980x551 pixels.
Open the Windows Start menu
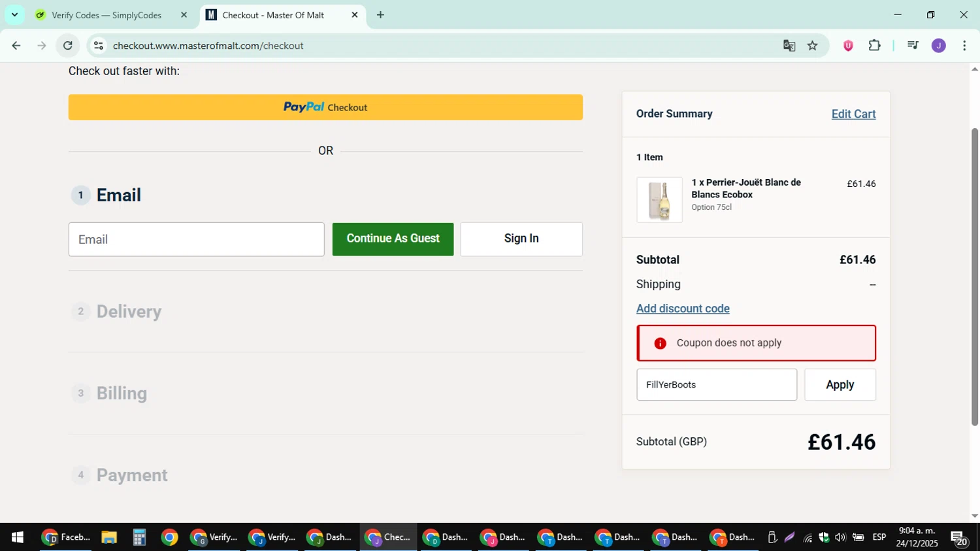click(18, 537)
